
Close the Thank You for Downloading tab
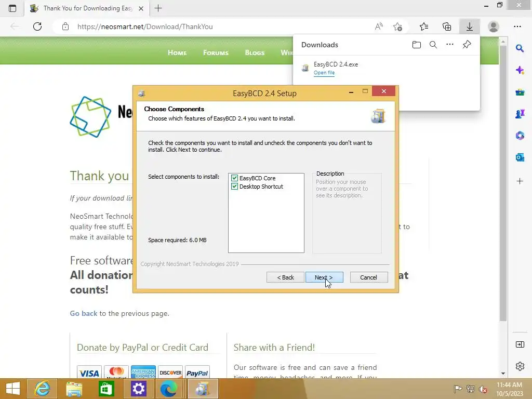click(x=141, y=8)
